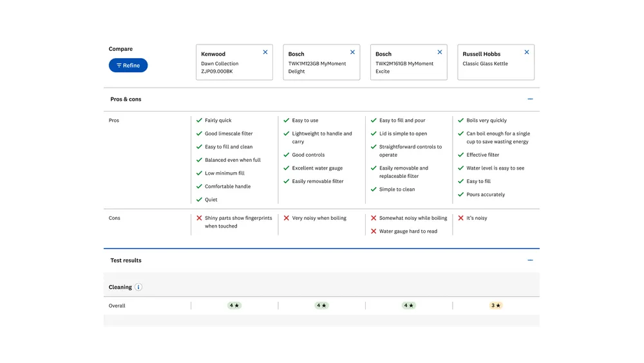Collapse the Test results section
Screen dimensions: 644x363
click(x=530, y=260)
